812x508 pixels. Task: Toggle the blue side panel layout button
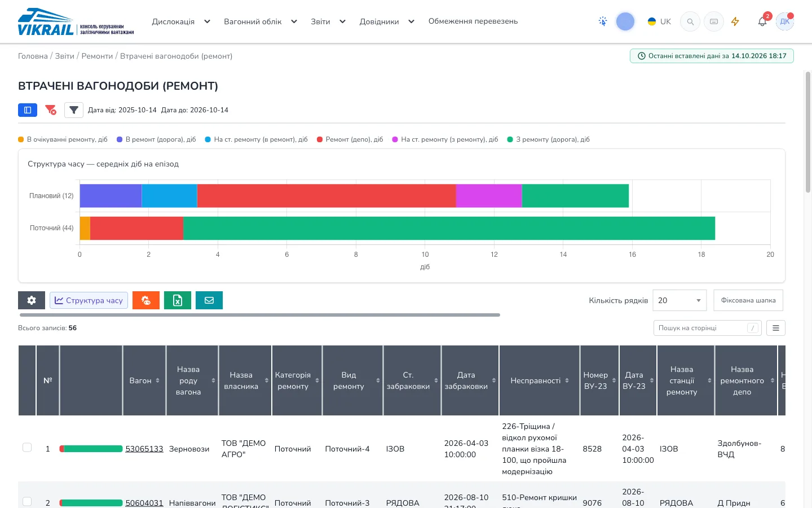(28, 110)
